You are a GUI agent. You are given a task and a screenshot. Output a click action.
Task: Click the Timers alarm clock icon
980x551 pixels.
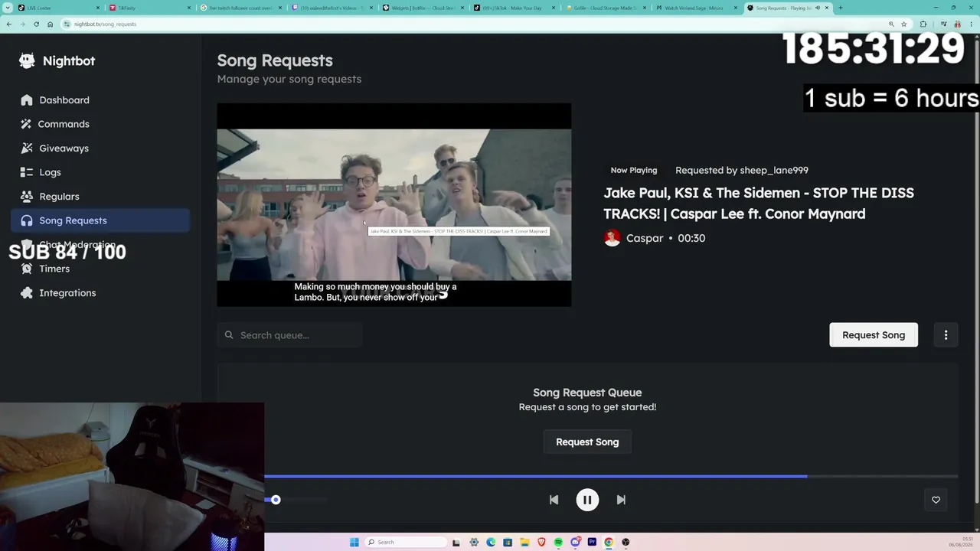[27, 269]
